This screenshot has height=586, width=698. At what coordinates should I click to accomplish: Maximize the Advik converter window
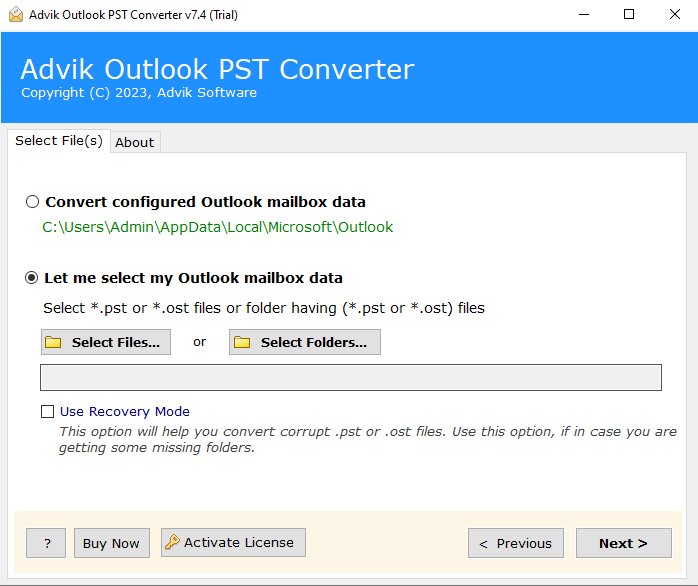629,15
